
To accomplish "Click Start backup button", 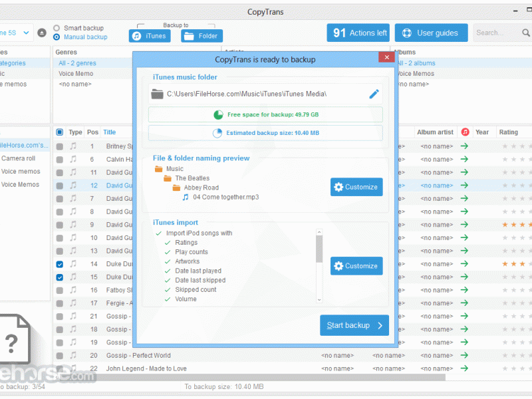I will click(354, 325).
